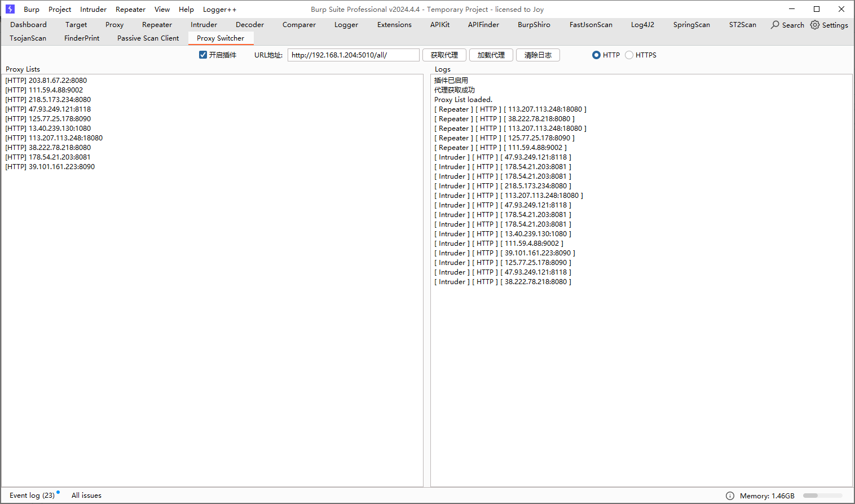855x504 pixels.
Task: Open the Log4J2 tab
Action: 642,25
